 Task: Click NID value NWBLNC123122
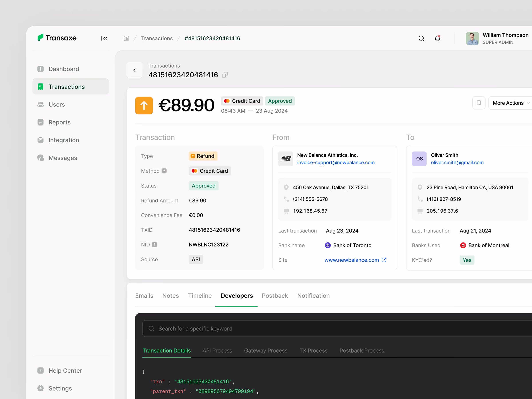209,244
